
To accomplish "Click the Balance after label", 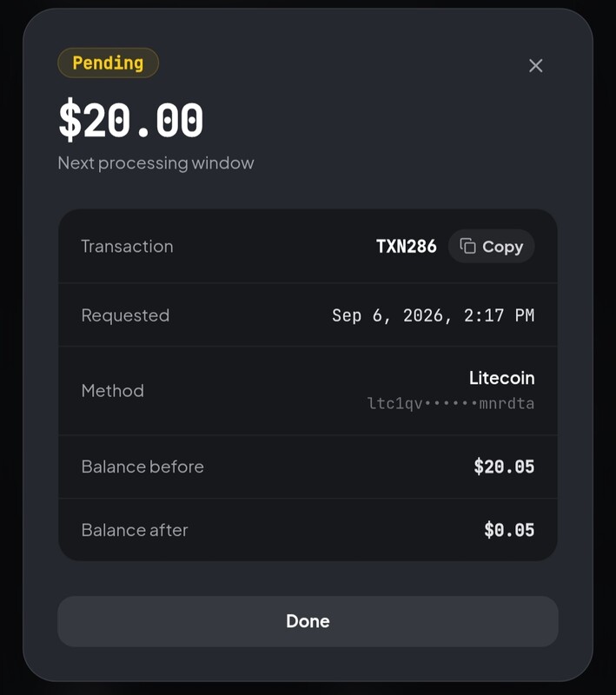I will 135,530.
